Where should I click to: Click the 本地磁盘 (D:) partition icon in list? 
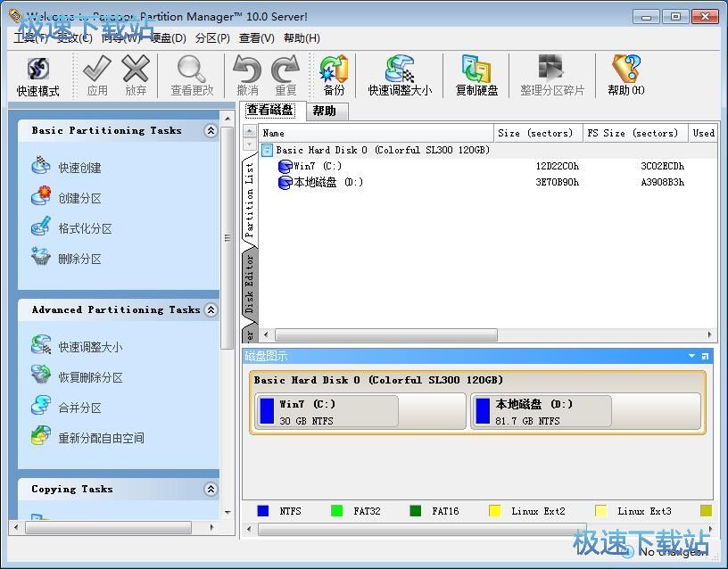(x=285, y=182)
